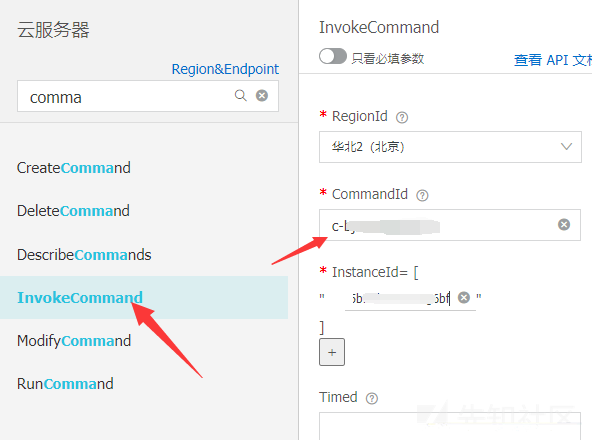Screen dimensions: 592x440
Task: Open the Timed help question icon
Action: [x=372, y=398]
